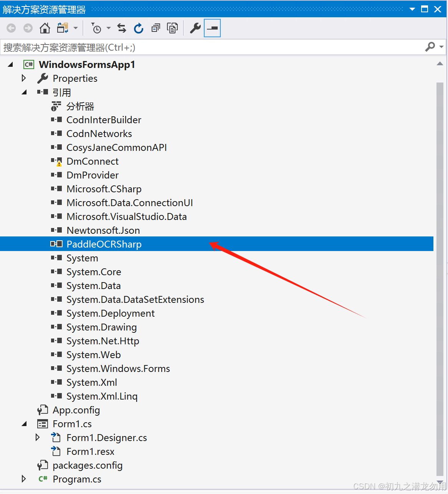The height and width of the screenshot is (494, 448).
Task: Collapse the 引用 references node
Action: pyautogui.click(x=24, y=93)
